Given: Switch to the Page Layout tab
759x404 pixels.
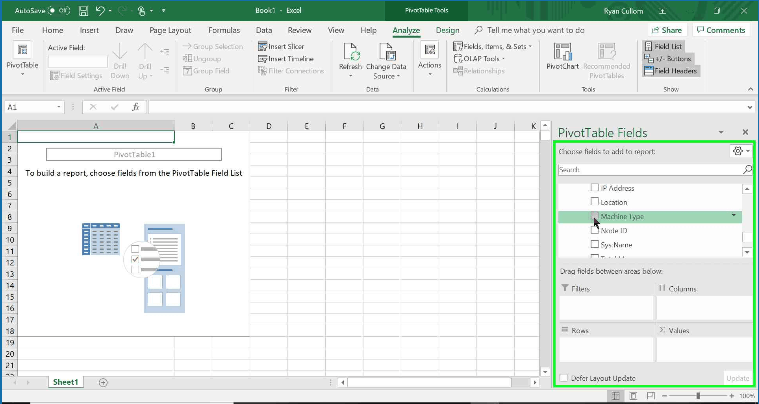Looking at the screenshot, I should click(x=170, y=30).
